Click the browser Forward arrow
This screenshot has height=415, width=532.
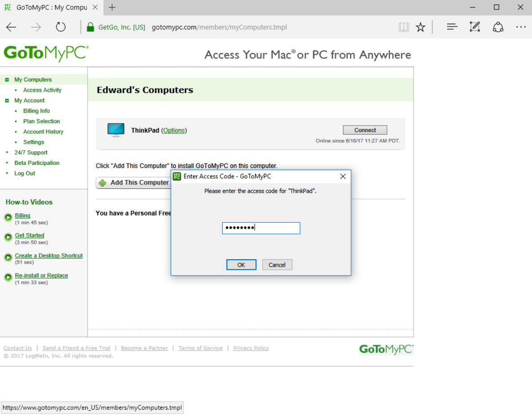tap(35, 27)
